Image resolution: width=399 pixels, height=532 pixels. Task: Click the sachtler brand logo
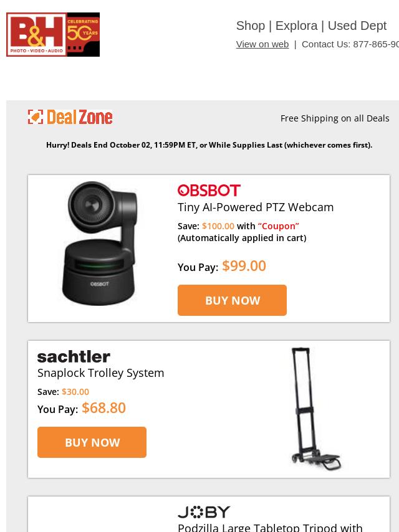point(74,357)
